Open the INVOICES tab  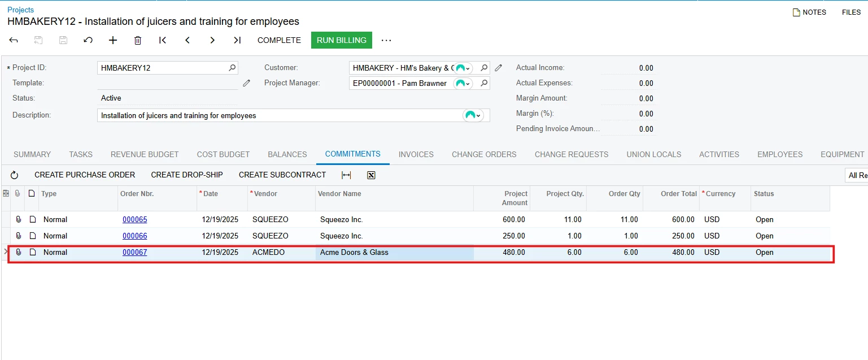[x=416, y=154]
